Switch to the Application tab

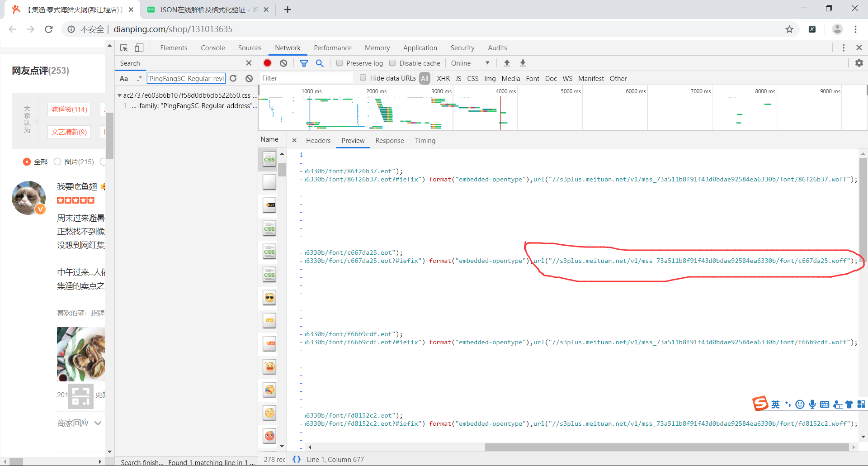[420, 48]
